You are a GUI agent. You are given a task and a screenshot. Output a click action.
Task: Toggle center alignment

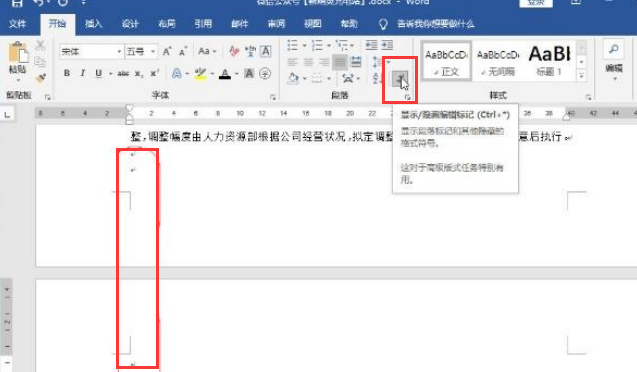[308, 62]
